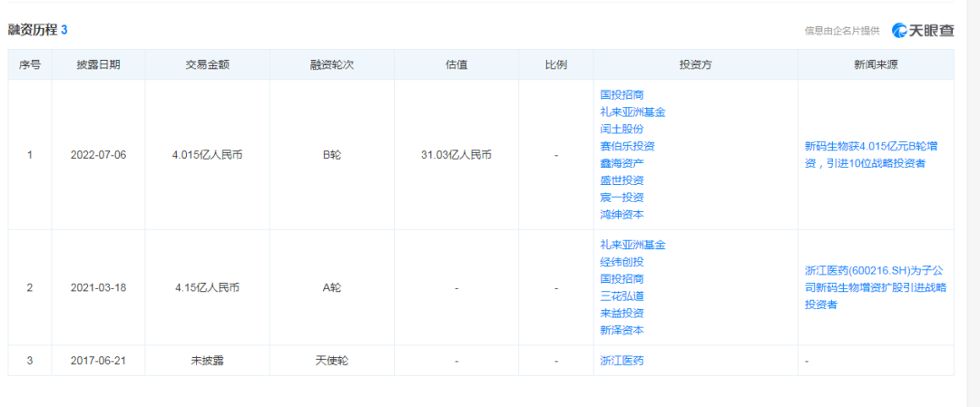
Task: Open the 经纬创投 investor link
Action: [622, 262]
